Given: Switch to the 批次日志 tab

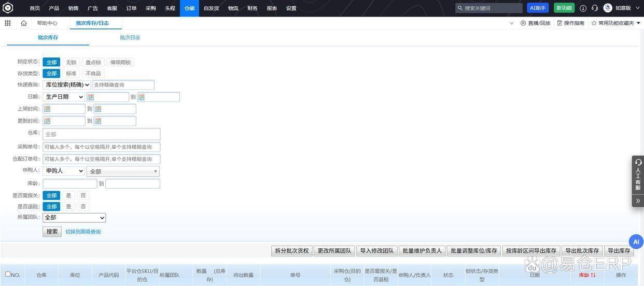Looking at the screenshot, I should (x=130, y=38).
